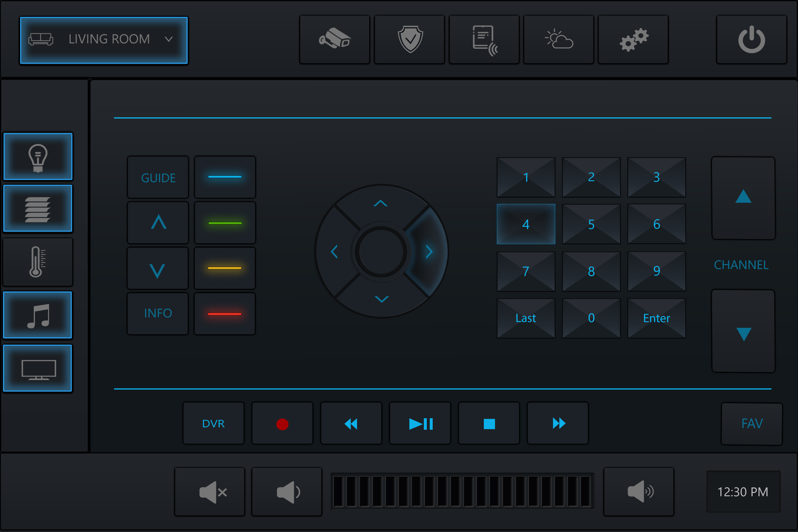This screenshot has height=532, width=798.
Task: Stop playback
Action: [489, 423]
